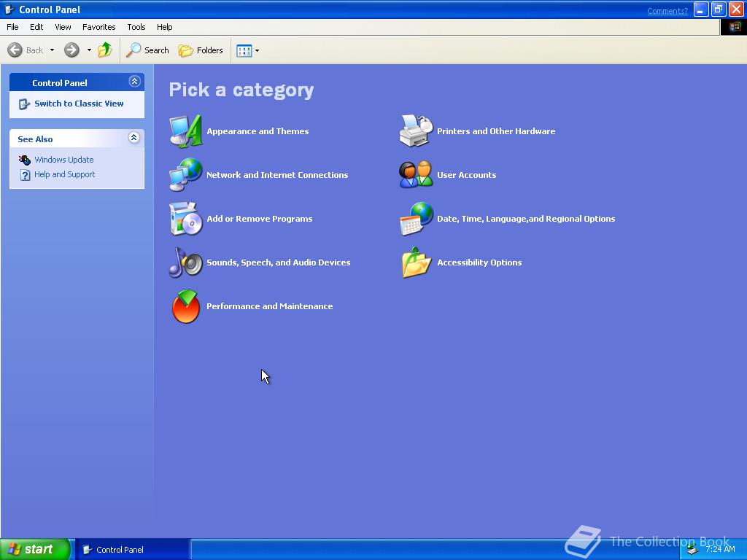Select the Control Panel taskbar button
747x560 pixels.
click(x=131, y=550)
